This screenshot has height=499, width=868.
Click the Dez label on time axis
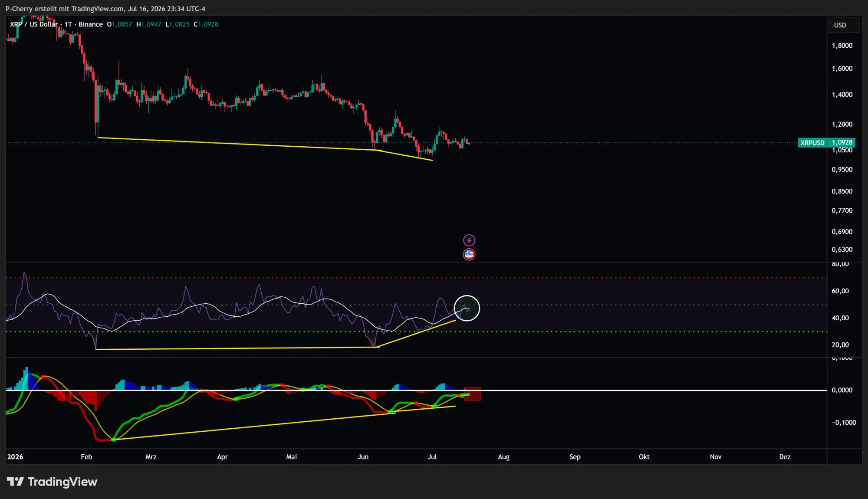(785, 457)
